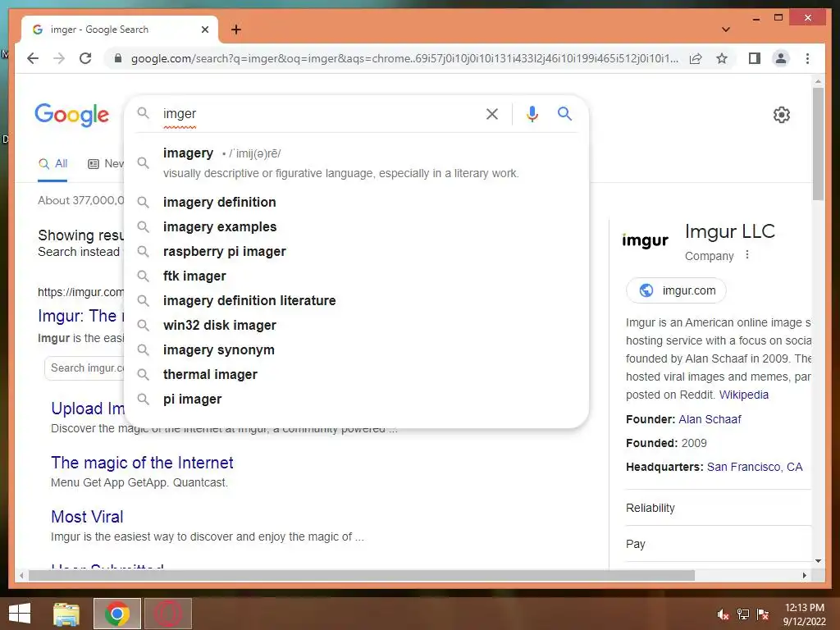Switch to the News results tab

pyautogui.click(x=106, y=163)
